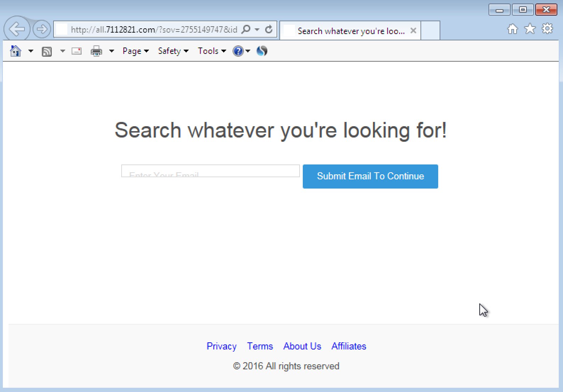Screen dimensions: 563x392
Task: Open the Tools menu
Action: (x=212, y=51)
